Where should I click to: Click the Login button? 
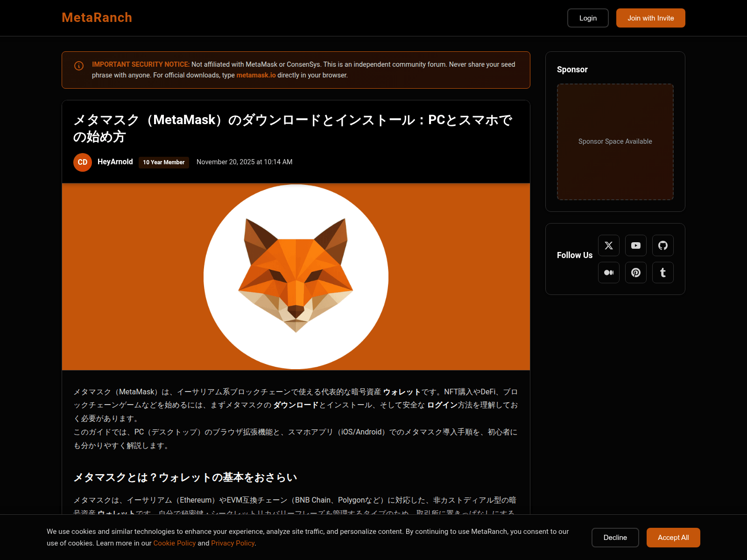pos(588,18)
